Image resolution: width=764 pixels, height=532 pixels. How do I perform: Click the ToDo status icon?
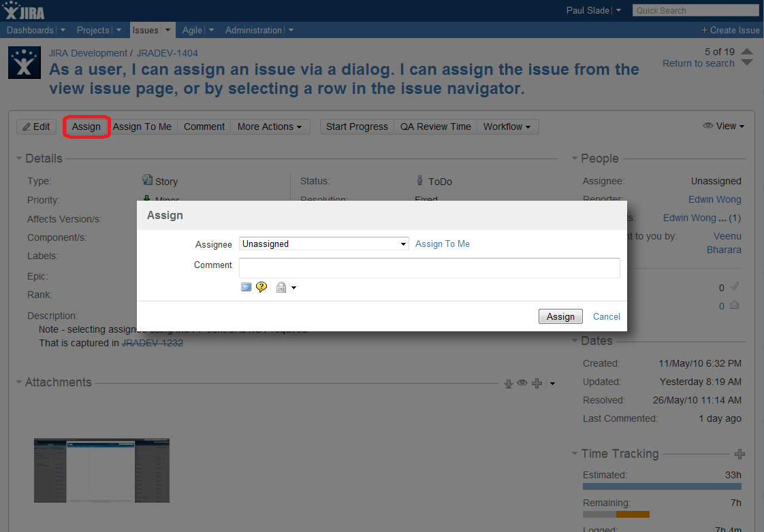pyautogui.click(x=419, y=180)
